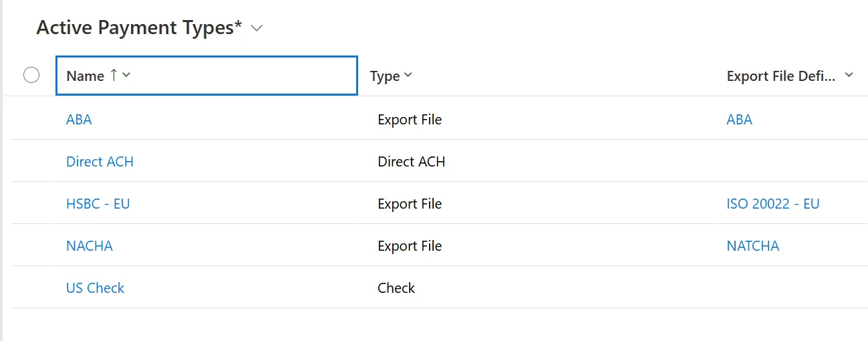Viewport: 868px width, 341px height.
Task: Sort by the Name column header
Action: click(206, 76)
